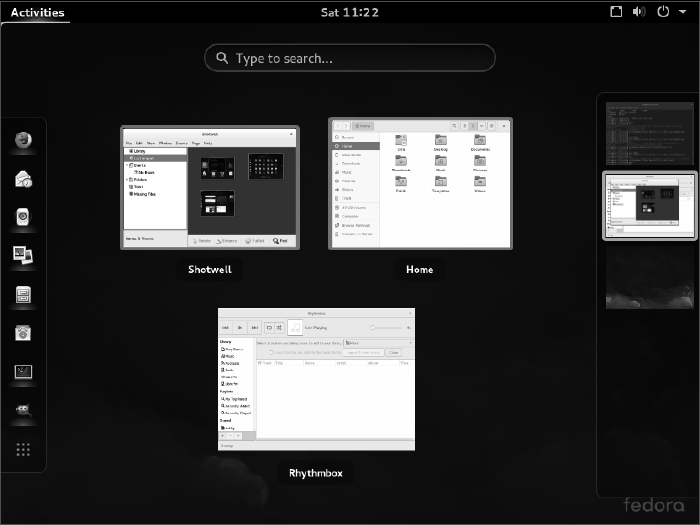Screen dimensions: 700x525
Task: Select the Home file manager window thumbnail
Action: (420, 183)
